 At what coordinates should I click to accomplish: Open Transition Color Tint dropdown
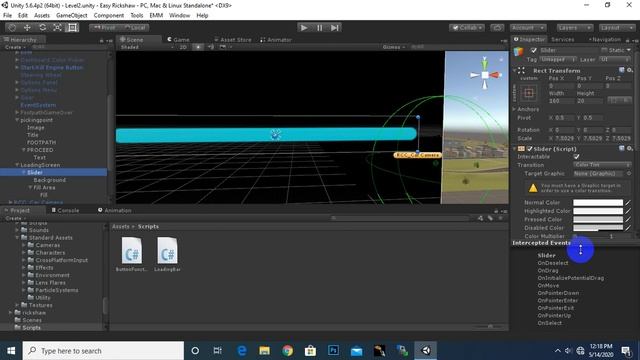click(x=602, y=165)
